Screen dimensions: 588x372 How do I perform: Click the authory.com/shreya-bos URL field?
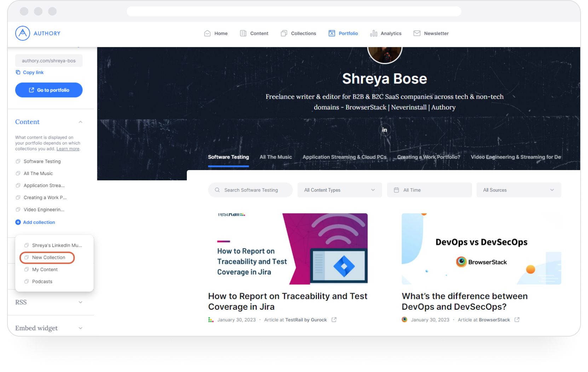(x=49, y=60)
